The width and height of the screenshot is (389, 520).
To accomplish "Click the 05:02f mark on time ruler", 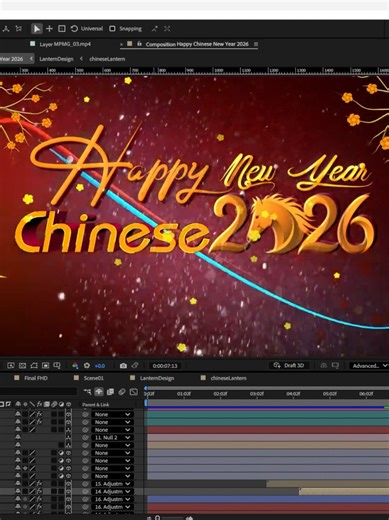I will click(330, 394).
